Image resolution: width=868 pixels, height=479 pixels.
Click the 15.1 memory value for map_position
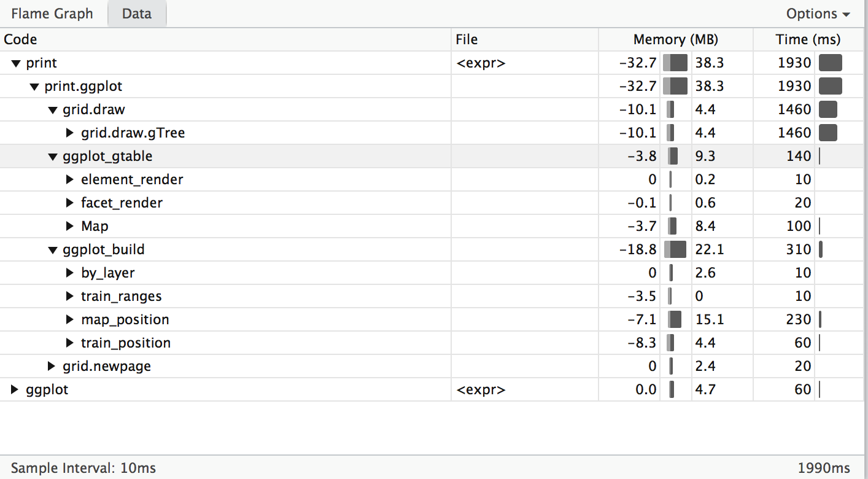point(710,319)
